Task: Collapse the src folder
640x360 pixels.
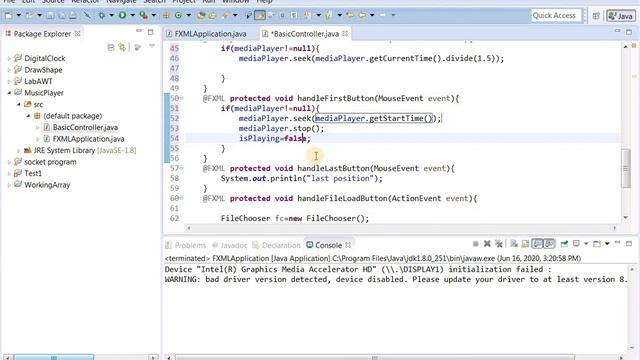Action: tap(19, 104)
